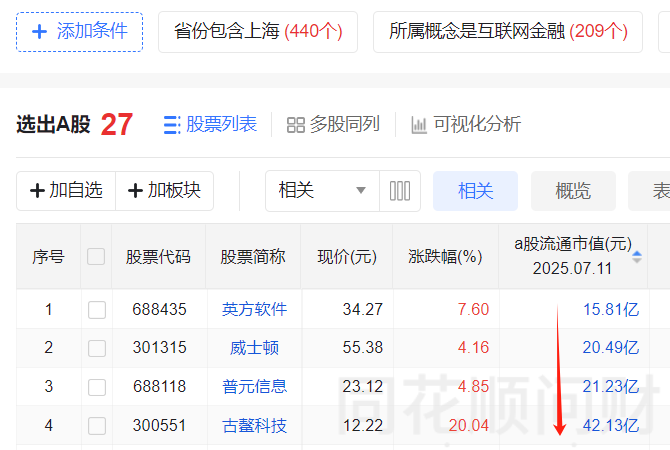The height and width of the screenshot is (450, 670).
Task: Click the change value 7.60
Action: (473, 309)
